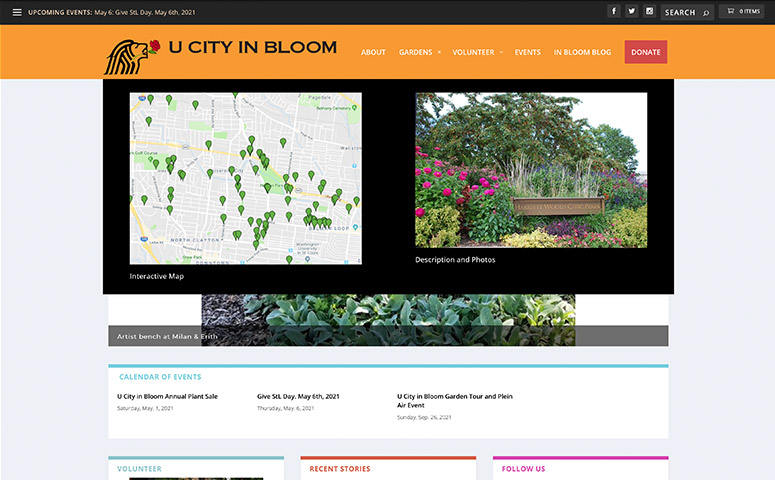The width and height of the screenshot is (775, 480).
Task: Open the Gardens menu item
Action: [416, 52]
